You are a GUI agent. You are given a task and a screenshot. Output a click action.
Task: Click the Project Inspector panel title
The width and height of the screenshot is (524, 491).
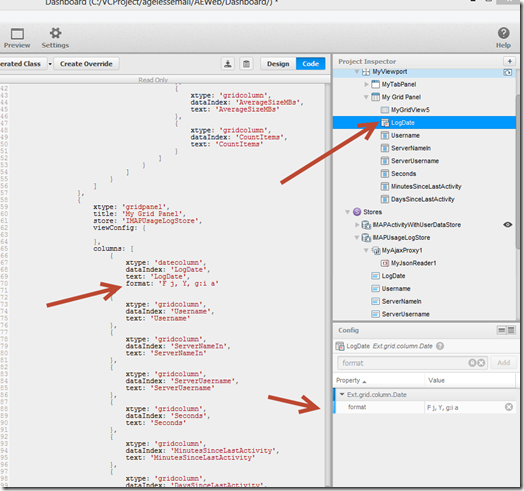pos(367,62)
